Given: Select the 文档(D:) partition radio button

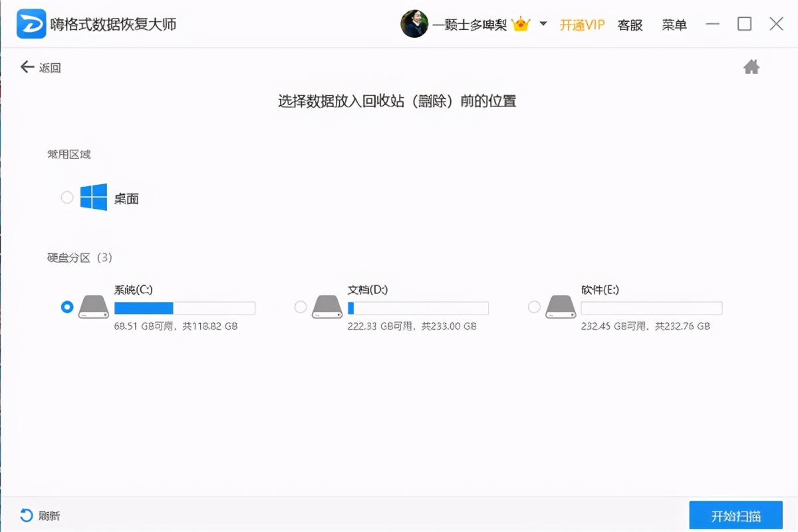Looking at the screenshot, I should (301, 307).
